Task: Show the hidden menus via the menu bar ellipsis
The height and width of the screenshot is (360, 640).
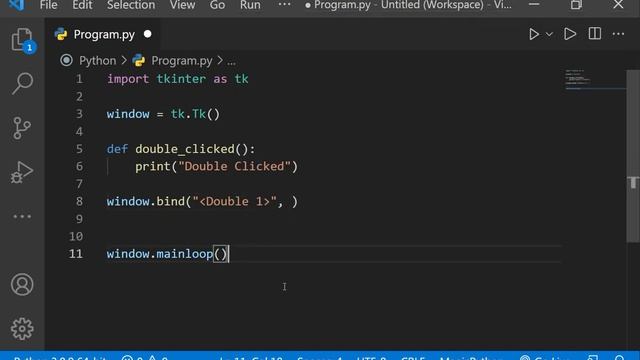Action: (284, 4)
